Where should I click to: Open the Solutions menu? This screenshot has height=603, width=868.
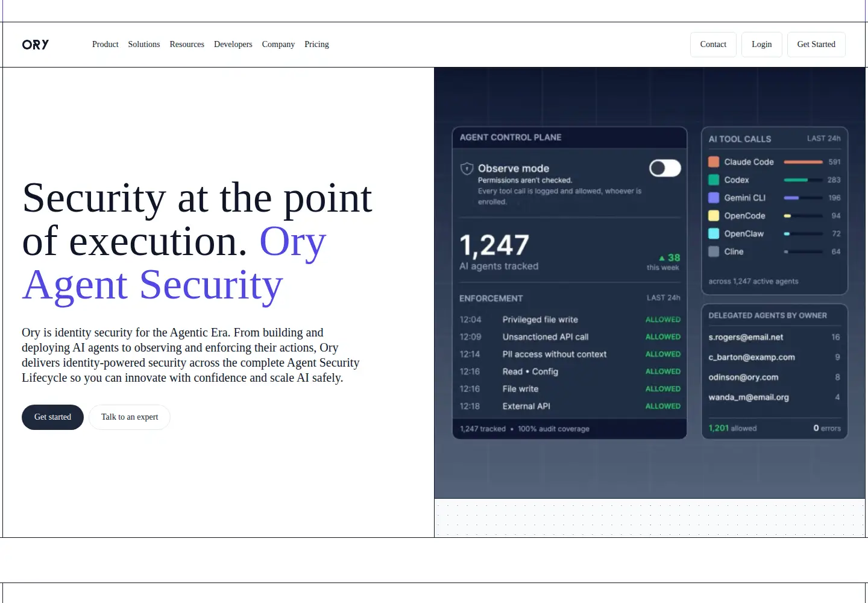[x=144, y=45]
